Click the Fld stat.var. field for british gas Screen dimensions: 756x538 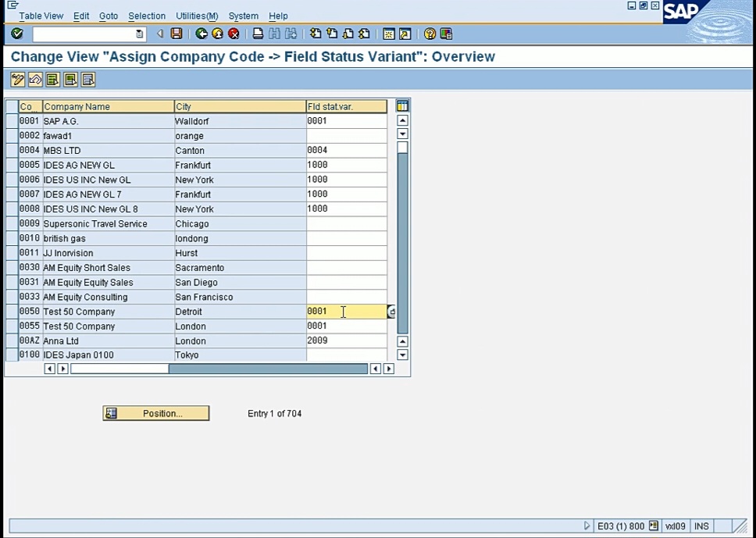[346, 238]
